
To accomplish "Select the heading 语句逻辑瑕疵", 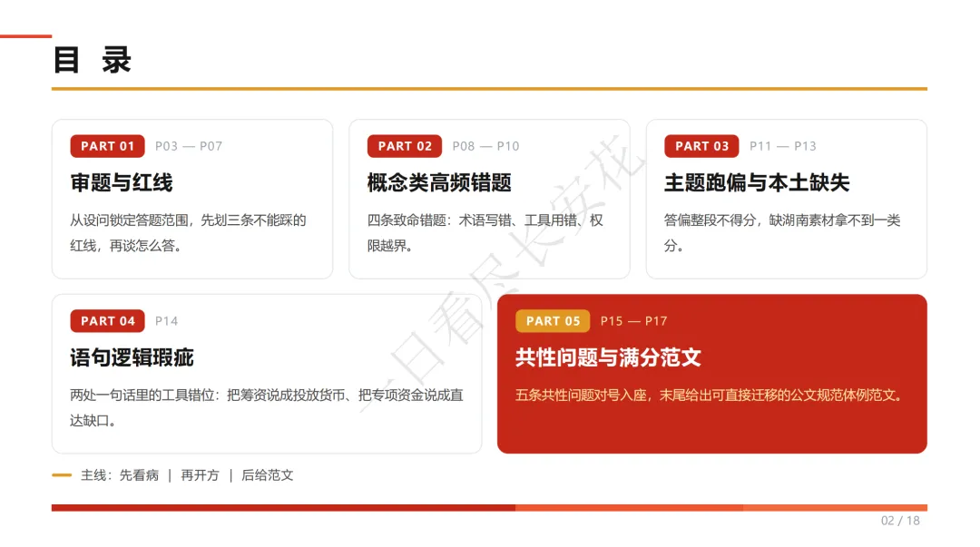I will [x=132, y=358].
